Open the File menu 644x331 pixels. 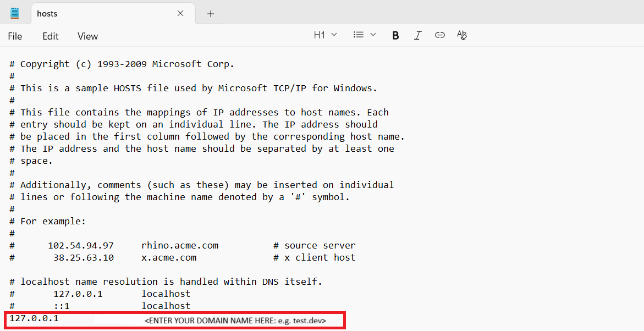point(15,36)
